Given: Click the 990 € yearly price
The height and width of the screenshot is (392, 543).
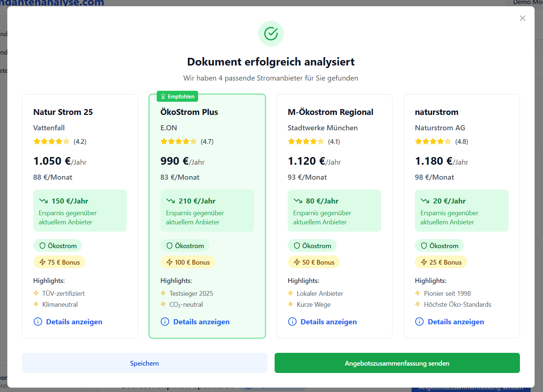Looking at the screenshot, I should pos(174,161).
